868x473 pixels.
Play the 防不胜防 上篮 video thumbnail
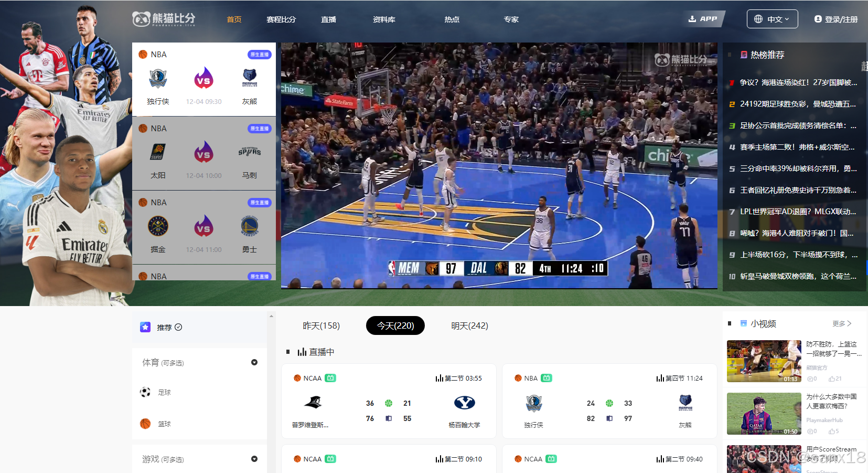764,361
